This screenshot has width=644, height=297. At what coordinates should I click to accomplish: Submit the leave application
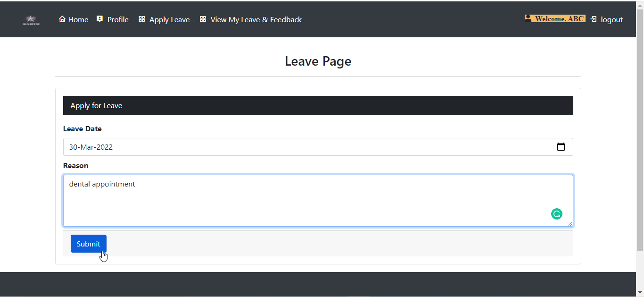click(88, 243)
